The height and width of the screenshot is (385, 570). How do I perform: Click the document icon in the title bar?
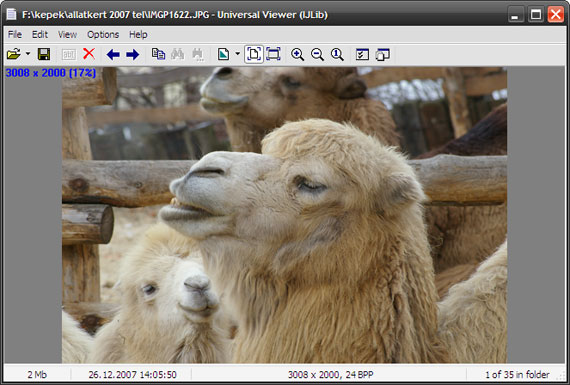pos(12,15)
